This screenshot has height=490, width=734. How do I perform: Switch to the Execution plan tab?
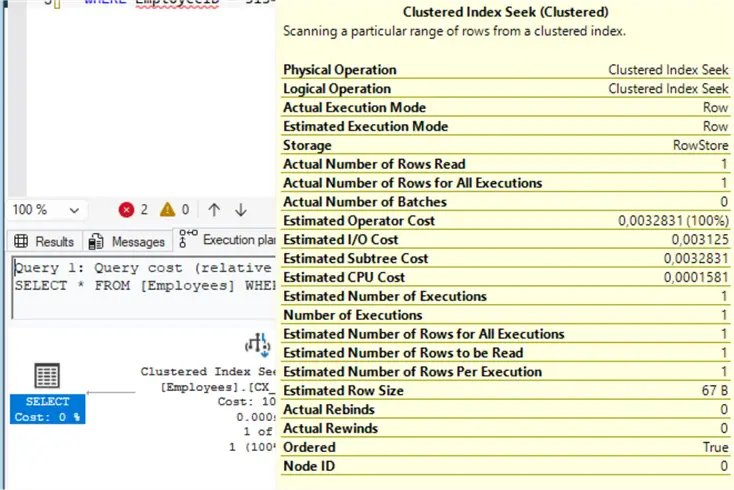(227, 240)
